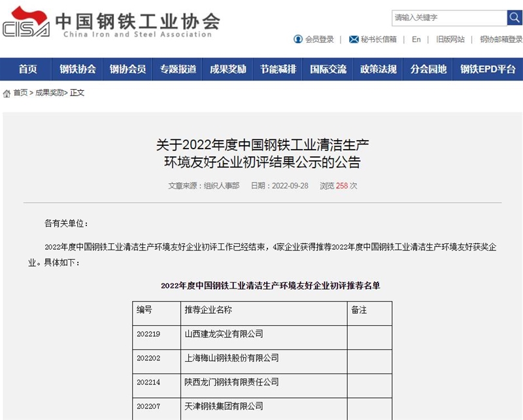523x420 pixels.
Task: Switch to English via En link
Action: click(x=416, y=39)
